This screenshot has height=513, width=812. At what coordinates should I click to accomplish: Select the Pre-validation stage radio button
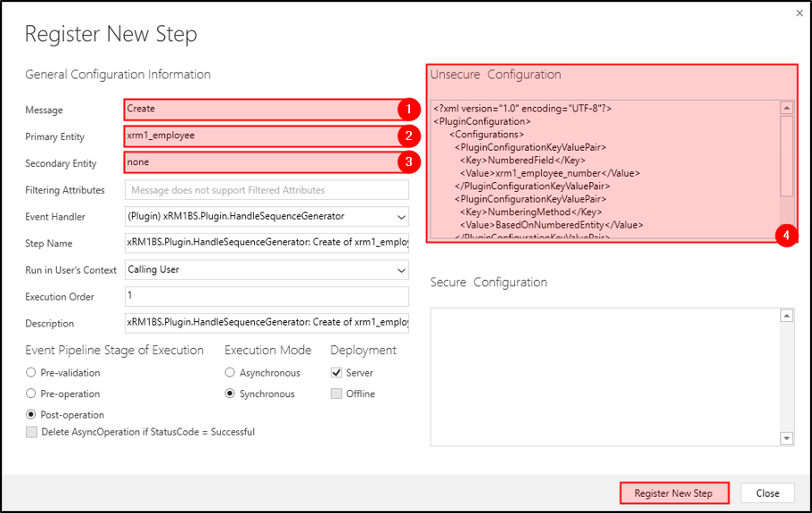32,373
